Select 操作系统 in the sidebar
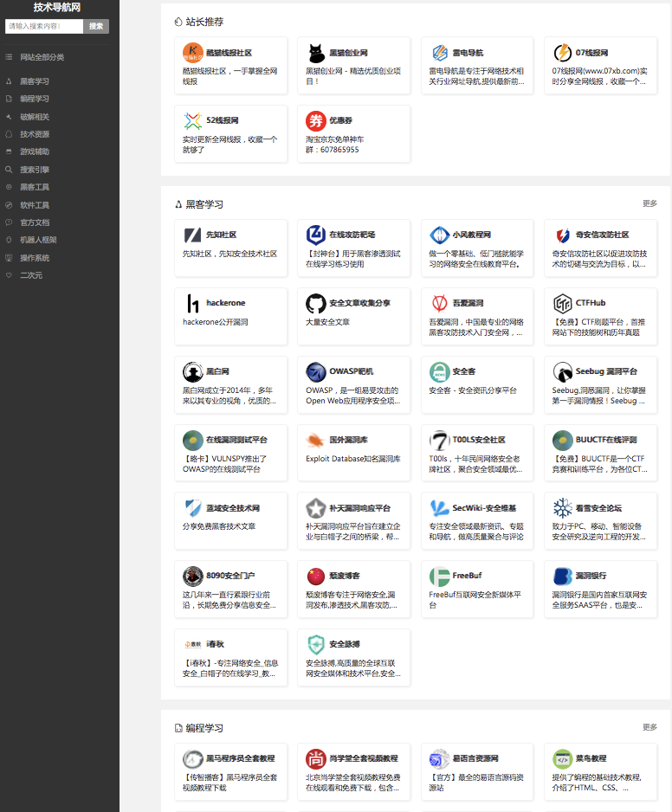The height and width of the screenshot is (812, 672). (34, 258)
